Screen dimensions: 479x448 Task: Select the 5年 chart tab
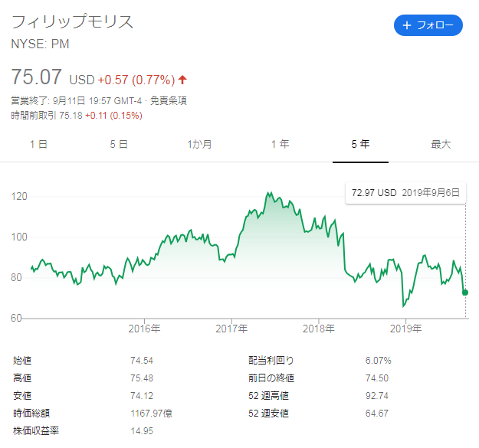click(360, 144)
